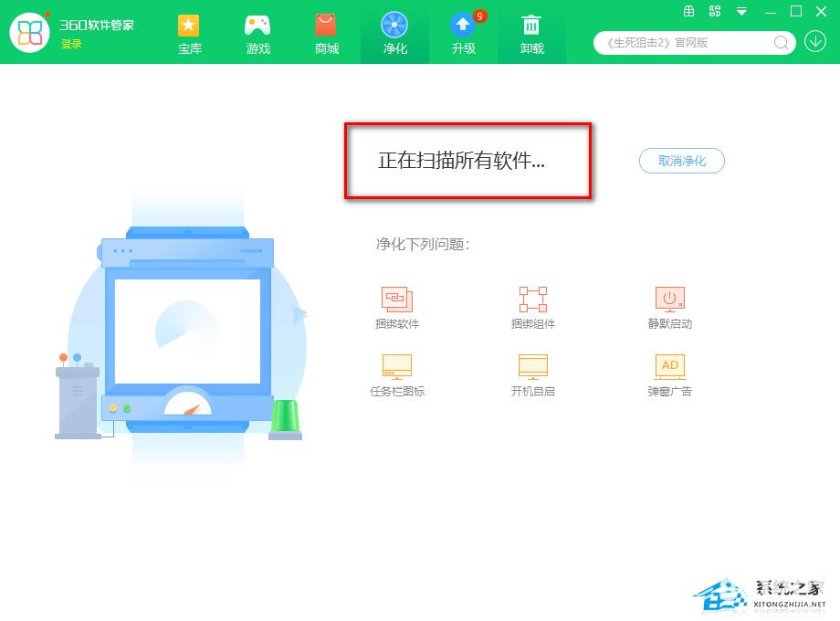The image size is (840, 621).
Task: Open the download manager arrow icon
Action: tap(814, 41)
